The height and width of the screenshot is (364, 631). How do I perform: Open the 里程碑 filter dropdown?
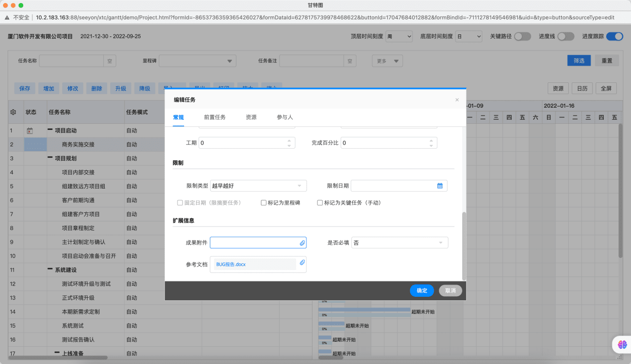[198, 61]
